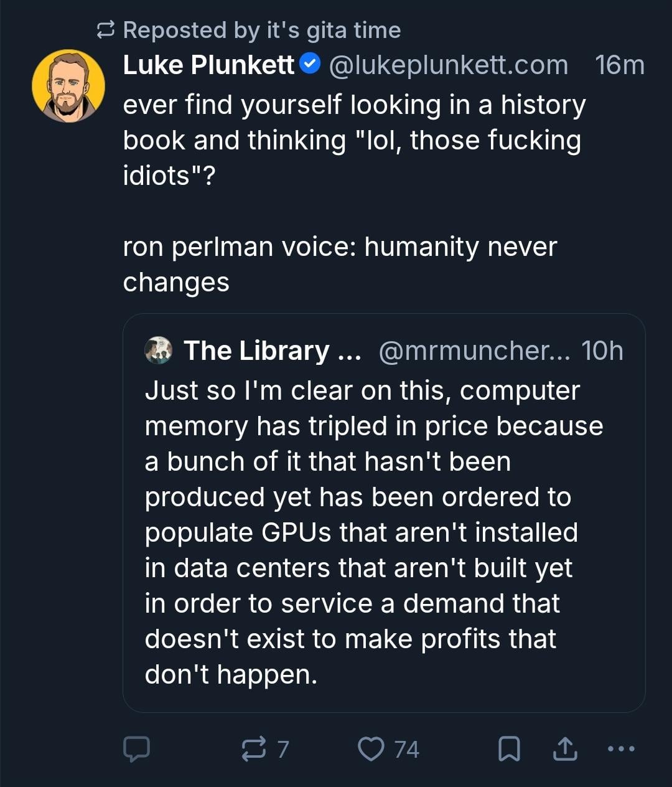
Task: Tap the quoted post's 10h timestamp
Action: (x=602, y=351)
